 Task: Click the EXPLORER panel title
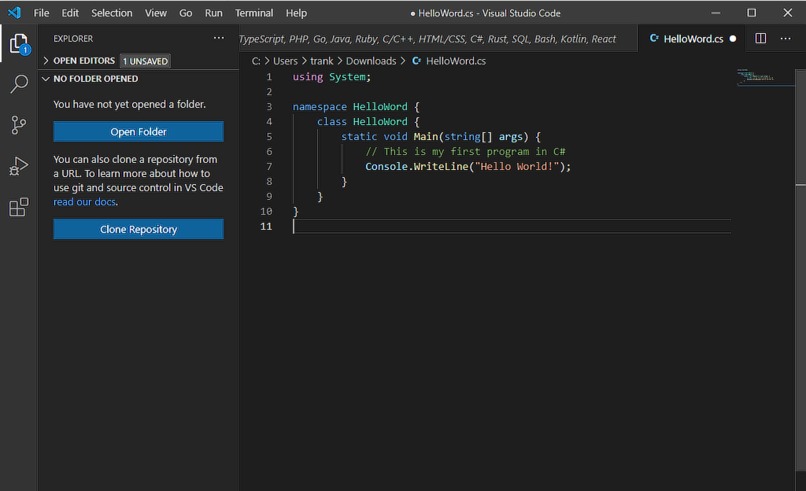pyautogui.click(x=73, y=39)
